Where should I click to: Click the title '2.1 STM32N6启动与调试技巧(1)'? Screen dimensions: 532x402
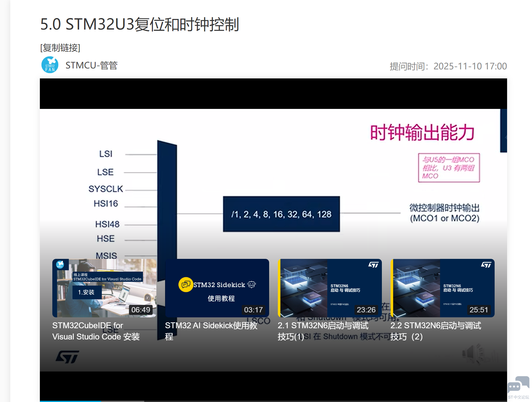(x=323, y=331)
